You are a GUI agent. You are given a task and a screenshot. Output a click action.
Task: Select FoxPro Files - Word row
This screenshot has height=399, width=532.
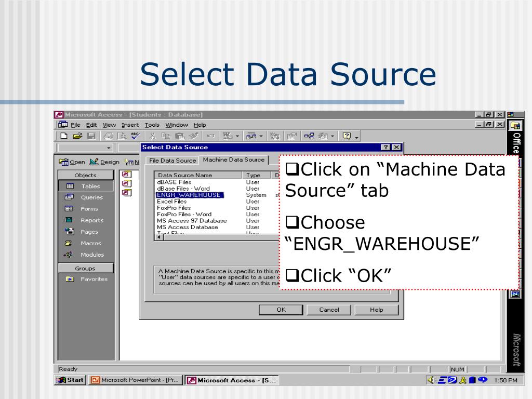[184, 215]
